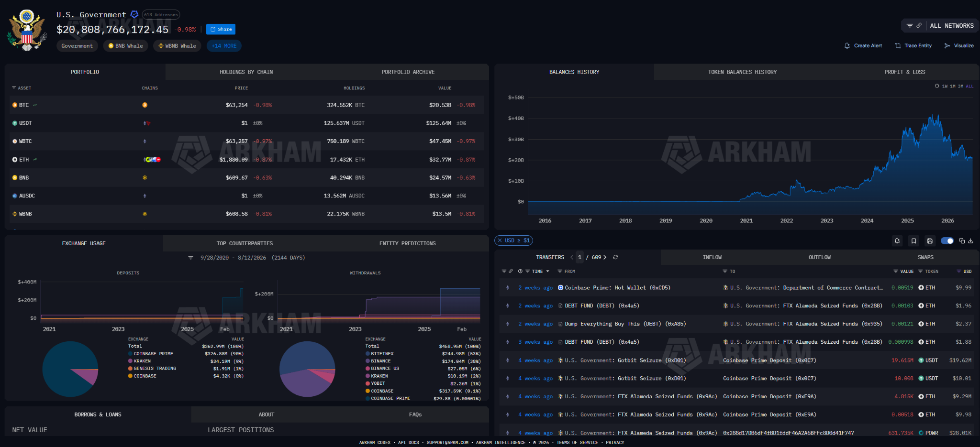Click the Government tag
The image size is (980, 447).
click(77, 46)
